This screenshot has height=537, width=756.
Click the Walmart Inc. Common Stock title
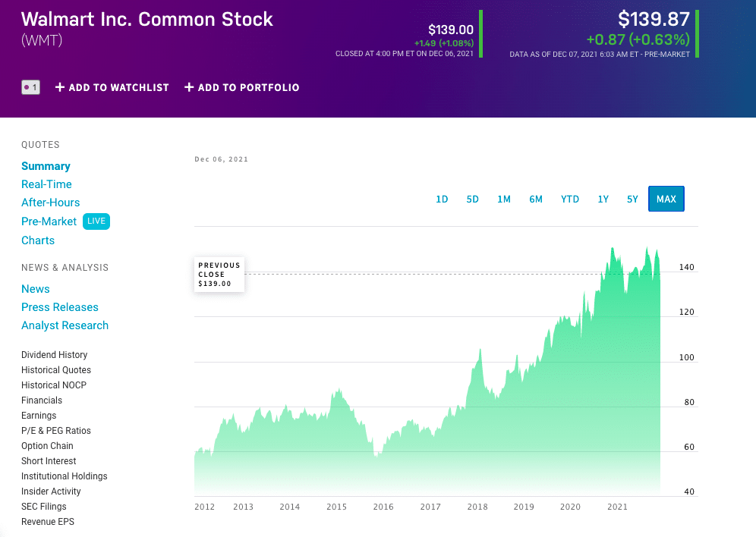pyautogui.click(x=147, y=19)
